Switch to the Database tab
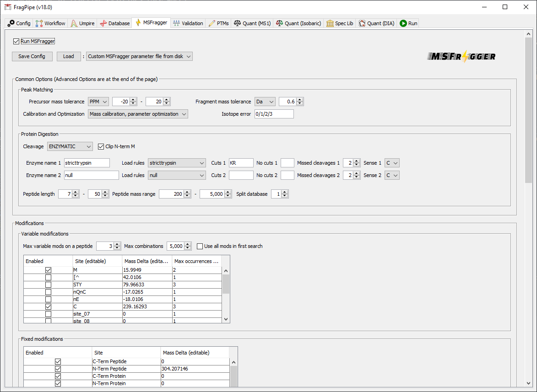Viewport: 537px width, 392px height. tap(115, 23)
